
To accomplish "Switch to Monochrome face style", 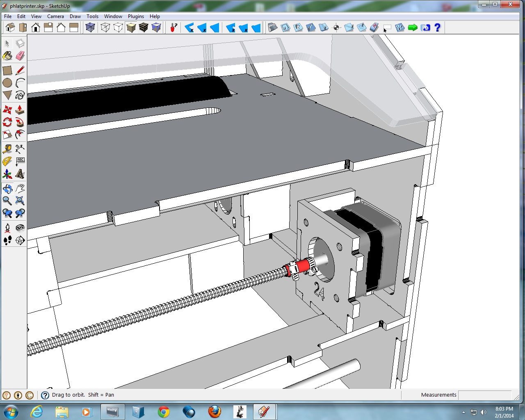I will (156, 27).
